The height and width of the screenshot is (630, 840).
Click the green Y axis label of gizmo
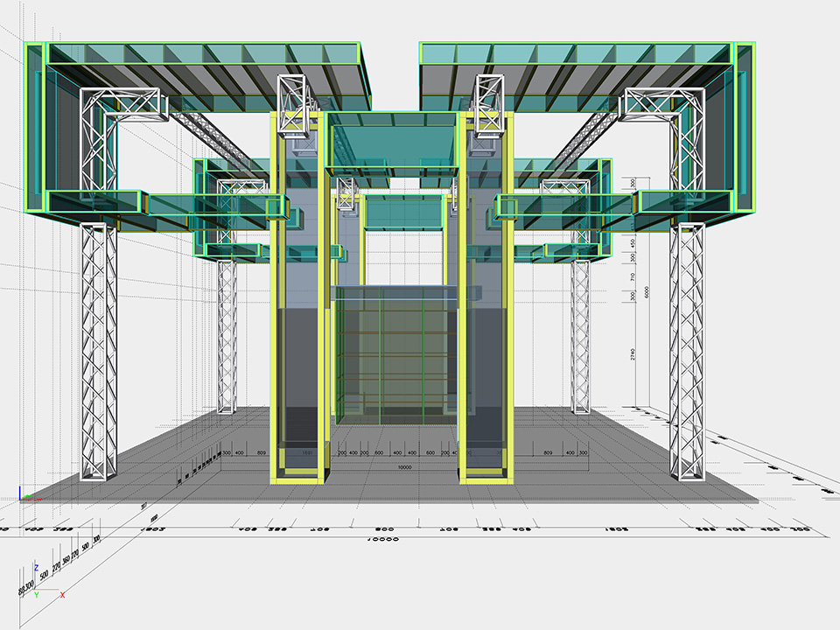pos(35,596)
